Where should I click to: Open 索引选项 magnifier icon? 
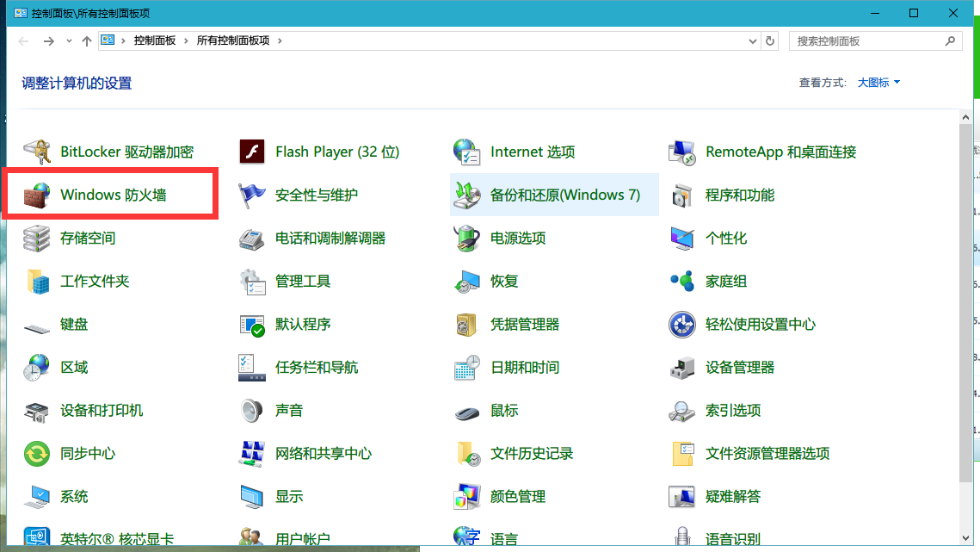682,411
